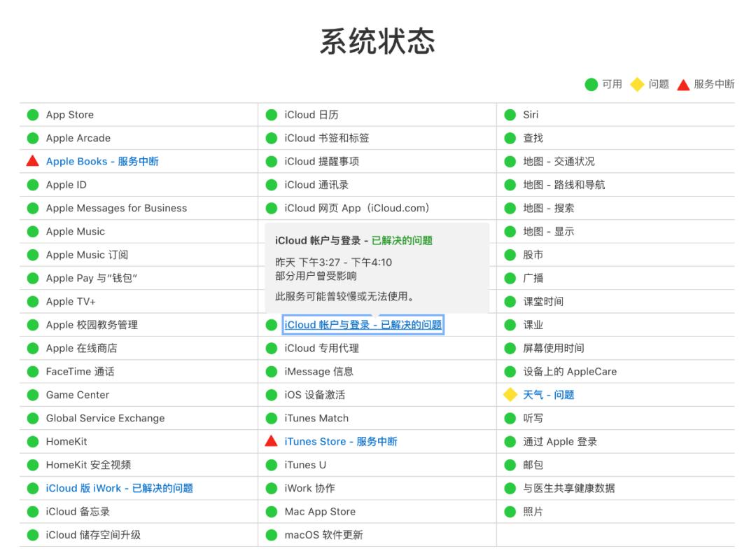Click the green legend dot labeled 可用

(591, 84)
